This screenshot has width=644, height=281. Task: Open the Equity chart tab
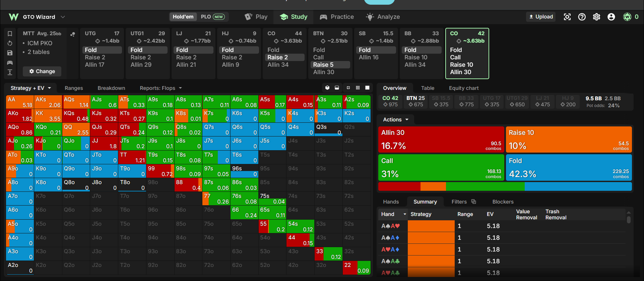click(x=464, y=88)
